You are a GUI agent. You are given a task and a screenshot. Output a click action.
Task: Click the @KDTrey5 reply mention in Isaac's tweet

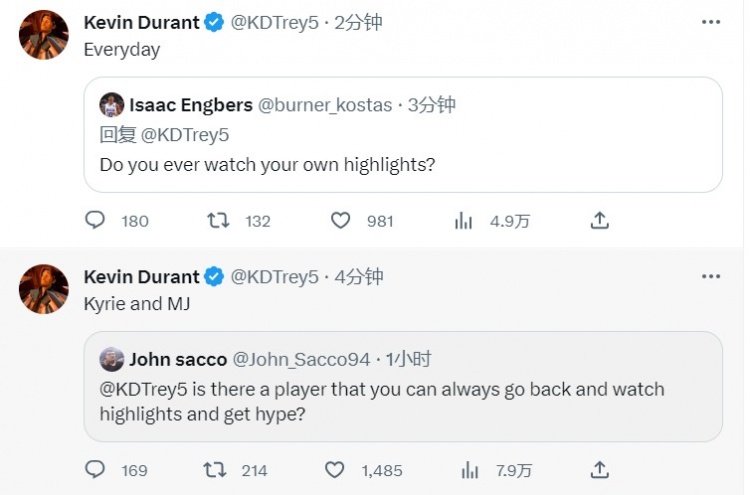coord(185,135)
